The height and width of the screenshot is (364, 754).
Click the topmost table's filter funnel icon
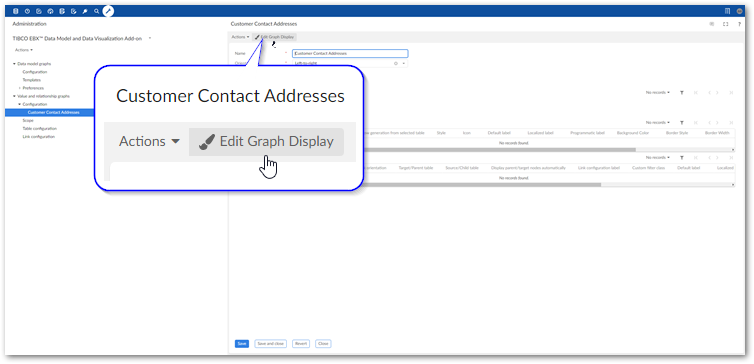point(682,92)
